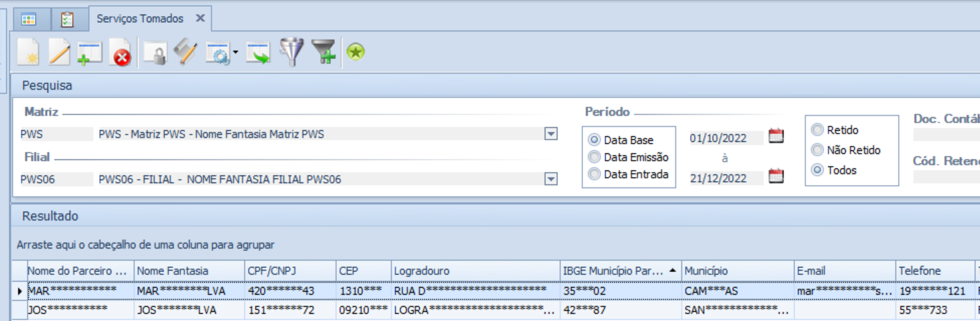Click CEP cell 1310***
The image size is (980, 321).
364,291
